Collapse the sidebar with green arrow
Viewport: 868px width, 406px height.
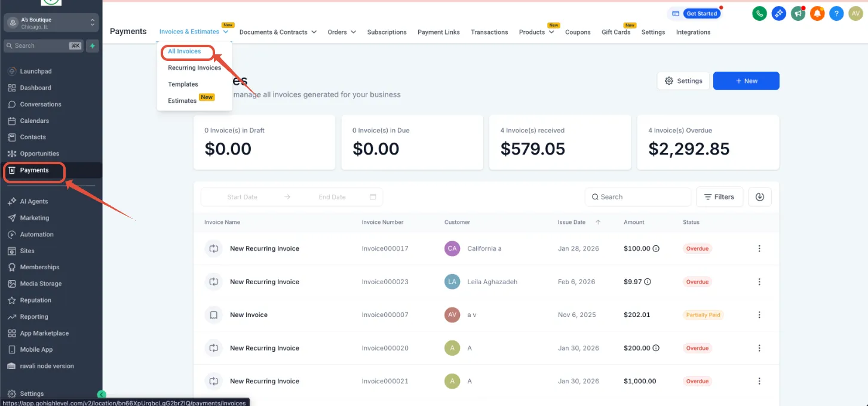coord(102,394)
